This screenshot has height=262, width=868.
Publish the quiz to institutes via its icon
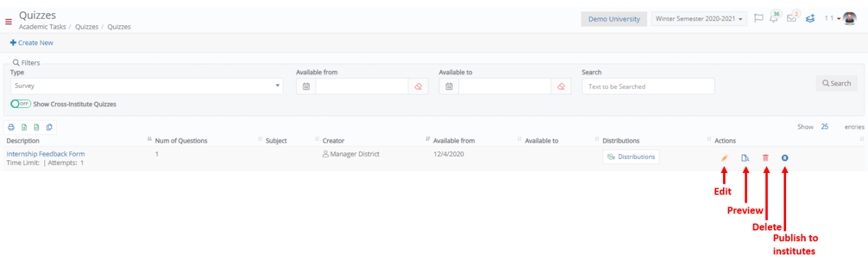pos(785,158)
